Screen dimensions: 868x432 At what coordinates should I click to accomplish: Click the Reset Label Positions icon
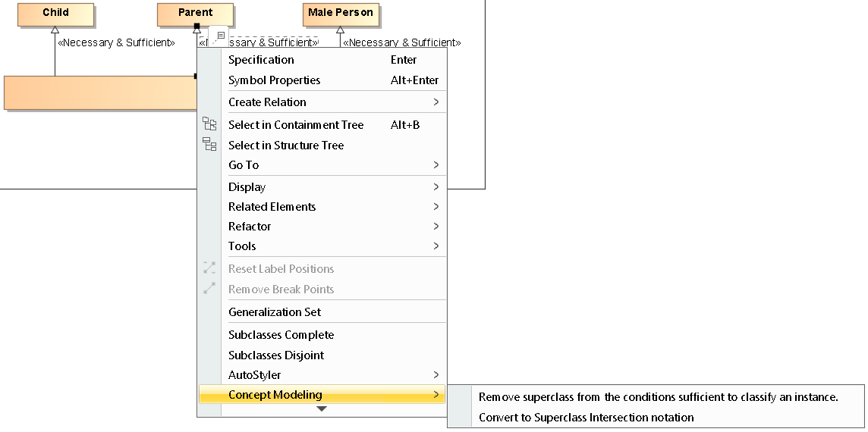pos(209,268)
